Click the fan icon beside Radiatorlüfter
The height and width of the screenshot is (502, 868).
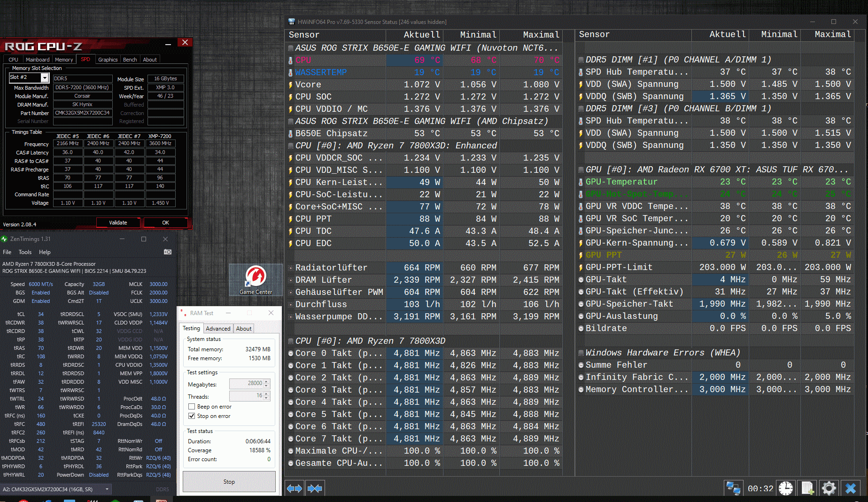point(291,268)
